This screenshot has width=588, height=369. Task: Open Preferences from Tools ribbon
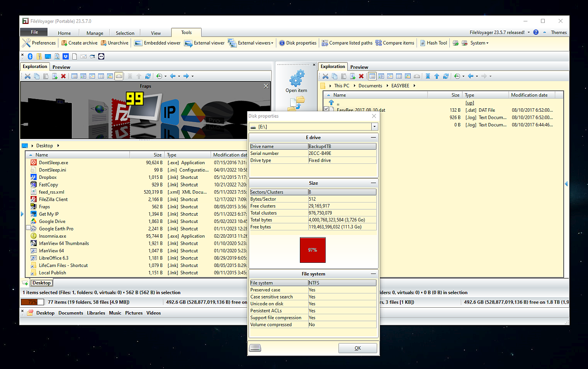(39, 43)
